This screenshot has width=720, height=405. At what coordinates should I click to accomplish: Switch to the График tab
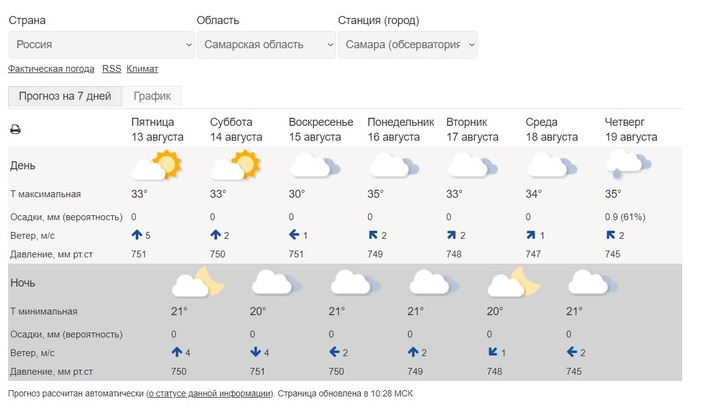(152, 96)
